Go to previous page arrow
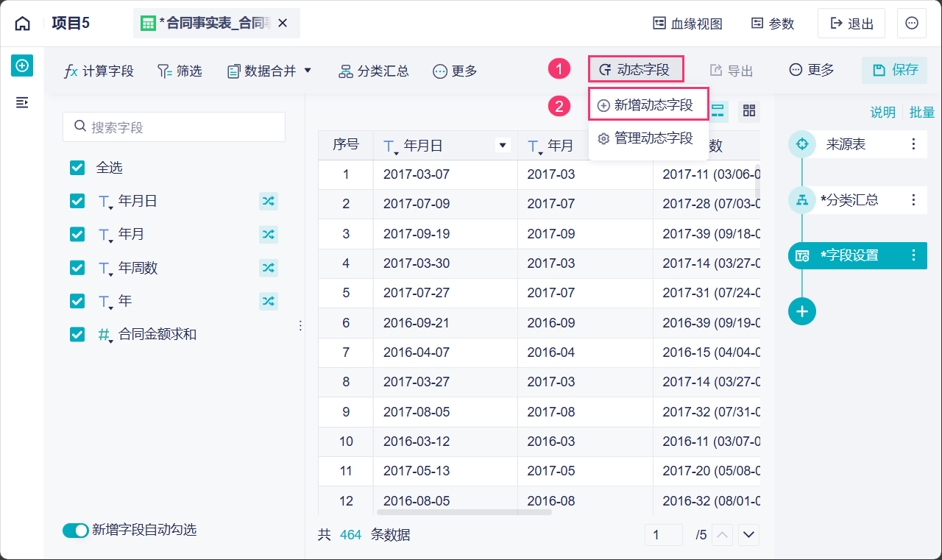Image resolution: width=942 pixels, height=560 pixels. [x=723, y=535]
